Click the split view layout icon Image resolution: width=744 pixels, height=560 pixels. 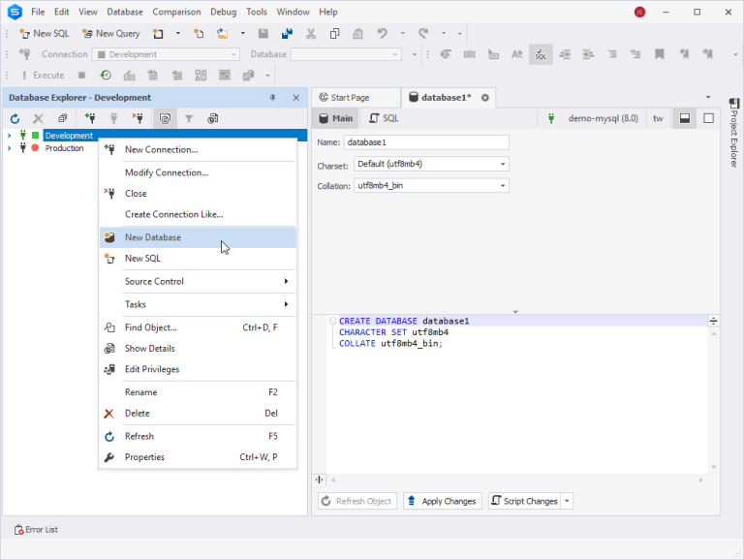coord(685,118)
